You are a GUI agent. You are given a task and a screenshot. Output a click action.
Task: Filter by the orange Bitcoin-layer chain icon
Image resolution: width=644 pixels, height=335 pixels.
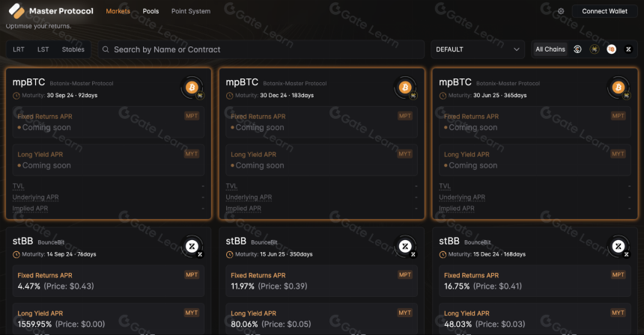coord(611,49)
